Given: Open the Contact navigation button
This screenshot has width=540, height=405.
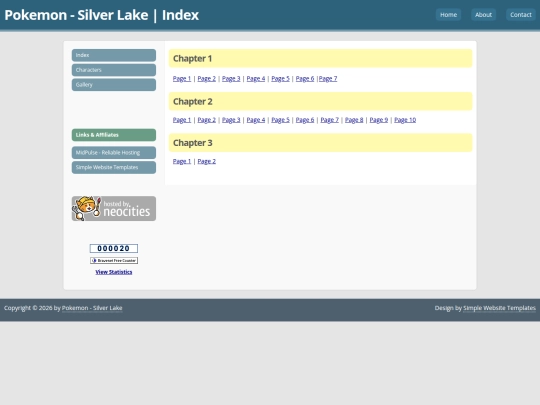Looking at the screenshot, I should pos(521,15).
